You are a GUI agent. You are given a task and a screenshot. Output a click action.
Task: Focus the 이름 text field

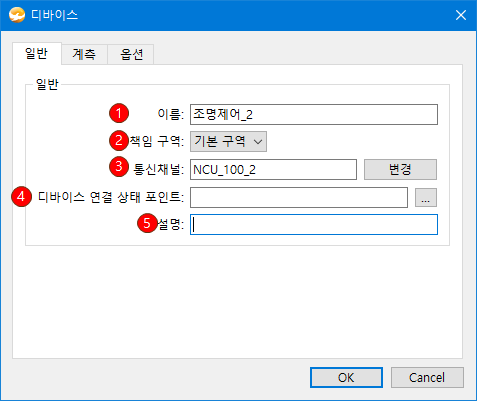pyautogui.click(x=314, y=114)
